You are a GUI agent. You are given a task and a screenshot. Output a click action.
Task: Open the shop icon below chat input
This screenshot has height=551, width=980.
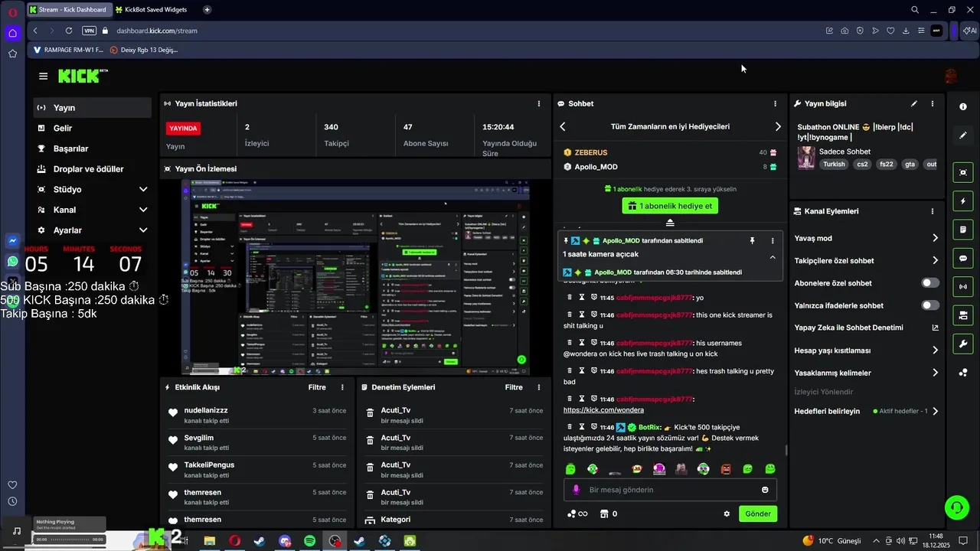coord(604,514)
